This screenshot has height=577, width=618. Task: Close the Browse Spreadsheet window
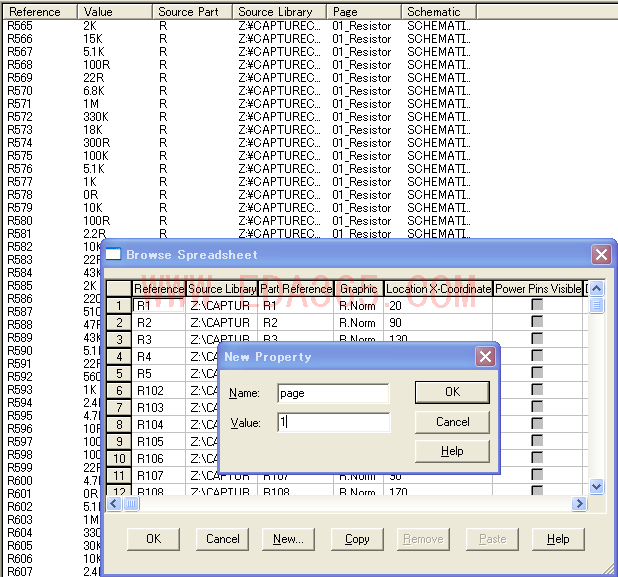[x=601, y=255]
